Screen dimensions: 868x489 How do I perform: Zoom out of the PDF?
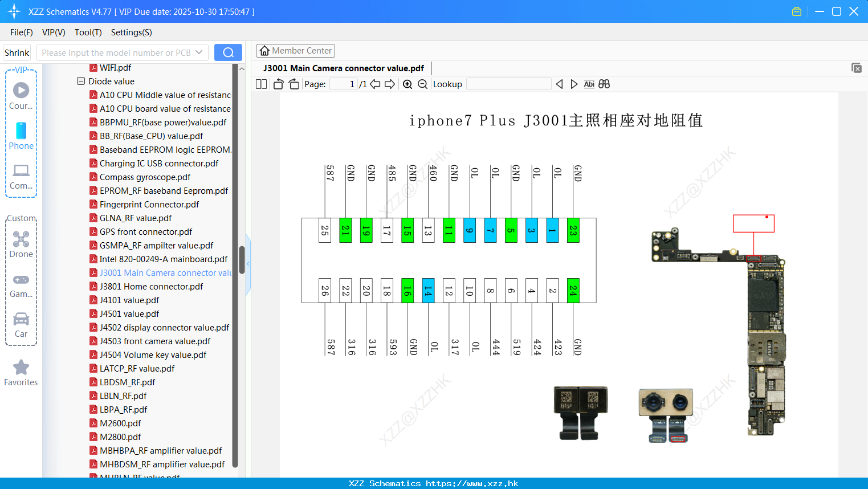click(x=422, y=84)
